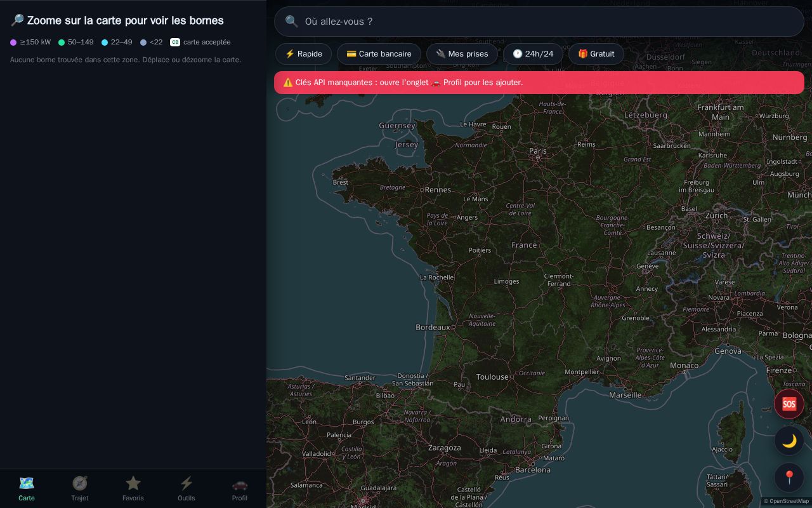Viewport: 812px width, 508px height.
Task: Click Paris on the map
Action: (x=537, y=151)
